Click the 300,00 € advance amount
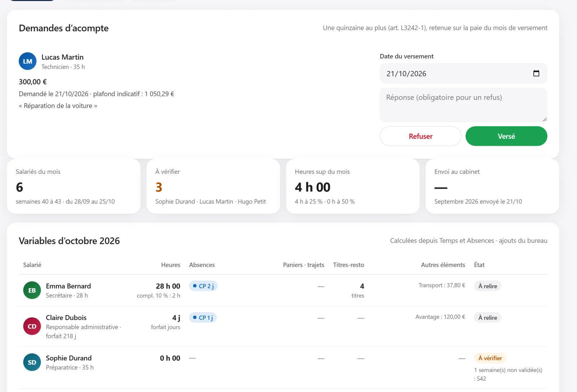This screenshot has height=392, width=577. point(33,82)
